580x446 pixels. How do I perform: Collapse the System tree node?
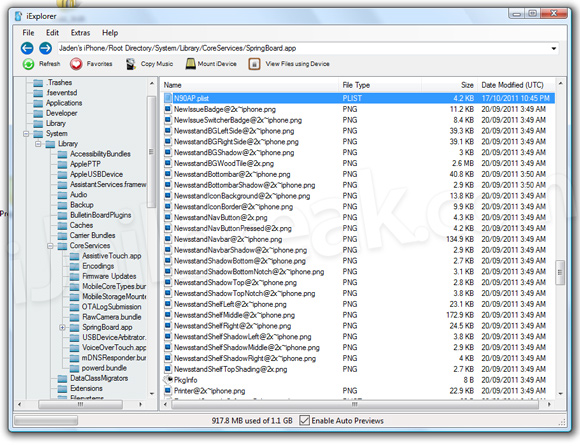[26, 134]
